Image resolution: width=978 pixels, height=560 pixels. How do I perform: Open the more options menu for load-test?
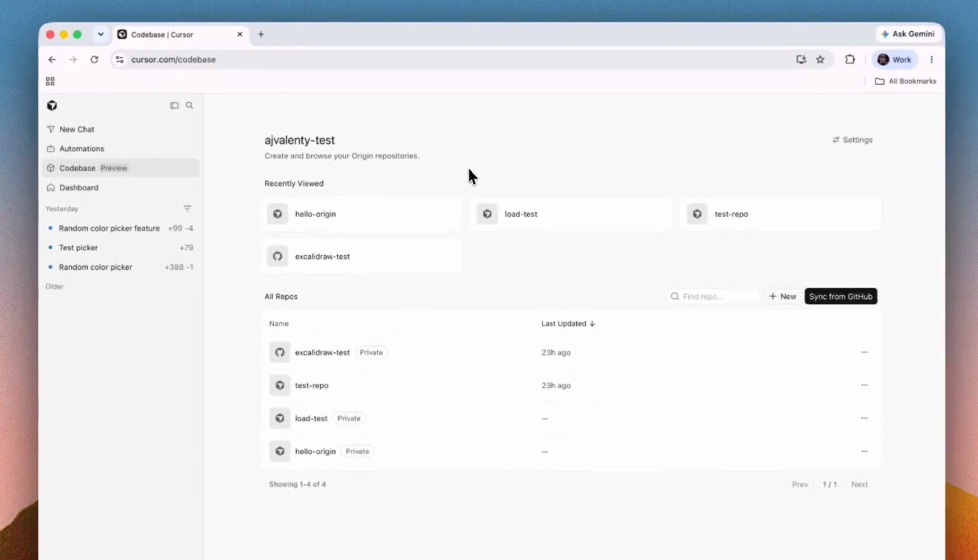864,419
